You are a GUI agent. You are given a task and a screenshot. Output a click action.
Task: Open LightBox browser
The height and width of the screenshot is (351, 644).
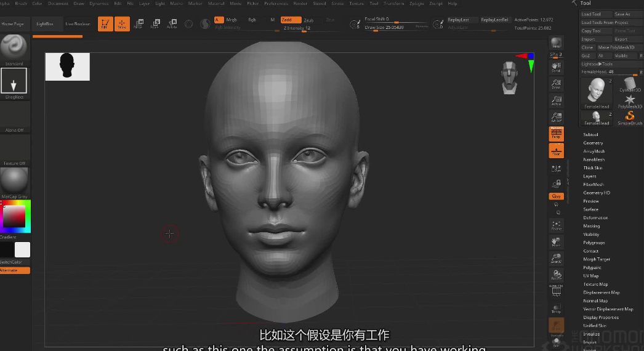[x=45, y=24]
